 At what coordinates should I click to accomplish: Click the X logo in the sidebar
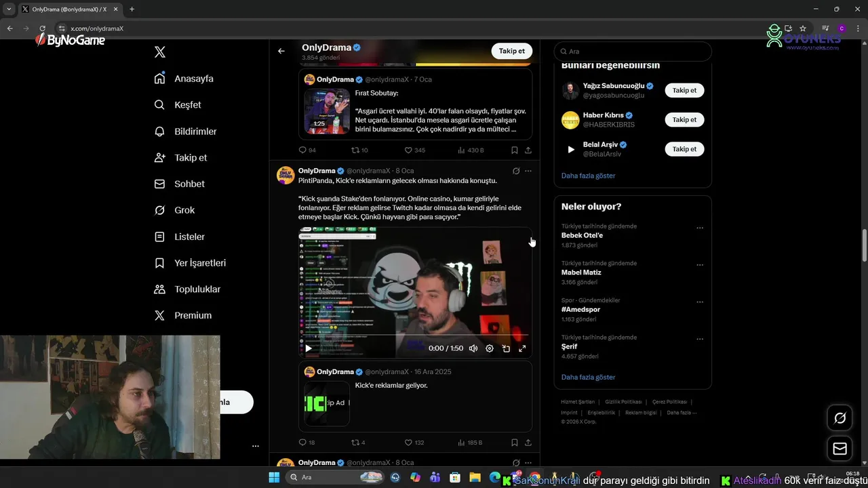pyautogui.click(x=160, y=52)
